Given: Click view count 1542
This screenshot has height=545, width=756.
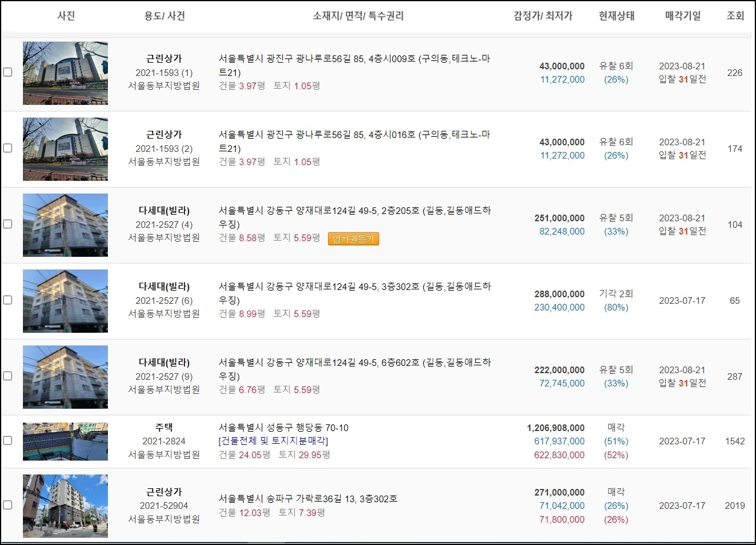Looking at the screenshot, I should point(735,441).
